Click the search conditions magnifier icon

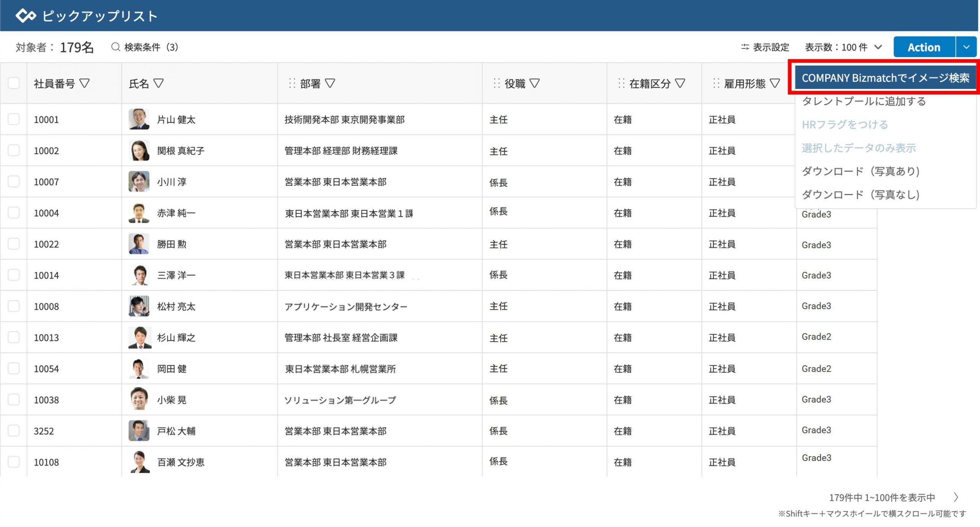[x=116, y=47]
